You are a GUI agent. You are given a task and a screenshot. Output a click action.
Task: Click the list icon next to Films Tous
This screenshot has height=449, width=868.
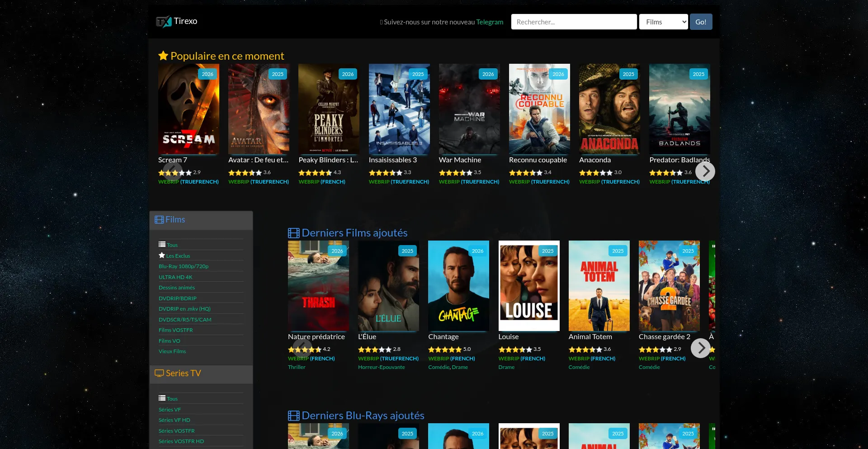pyautogui.click(x=162, y=244)
